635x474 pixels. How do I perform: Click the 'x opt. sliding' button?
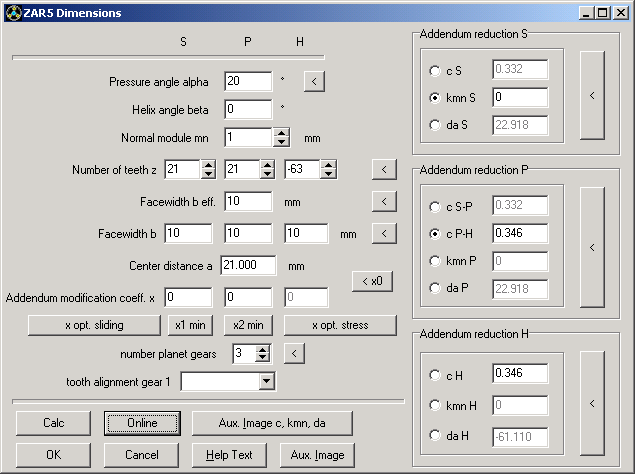point(94,325)
